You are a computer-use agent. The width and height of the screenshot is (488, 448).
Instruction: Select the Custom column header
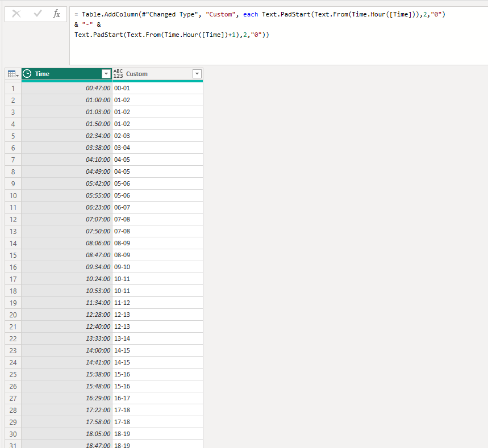tap(157, 74)
